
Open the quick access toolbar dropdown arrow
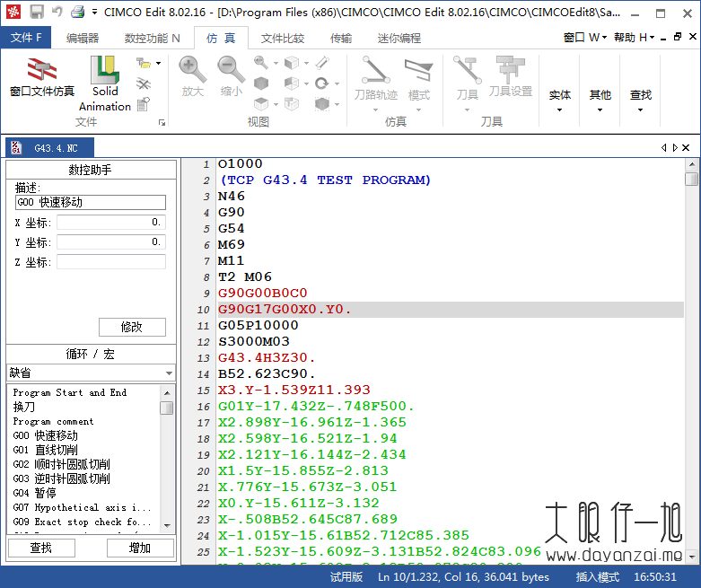[x=94, y=12]
